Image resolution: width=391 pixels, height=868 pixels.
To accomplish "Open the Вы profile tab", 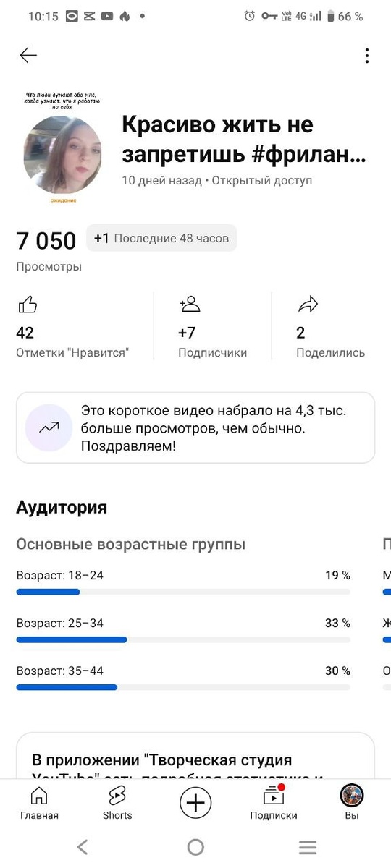I will 352,802.
